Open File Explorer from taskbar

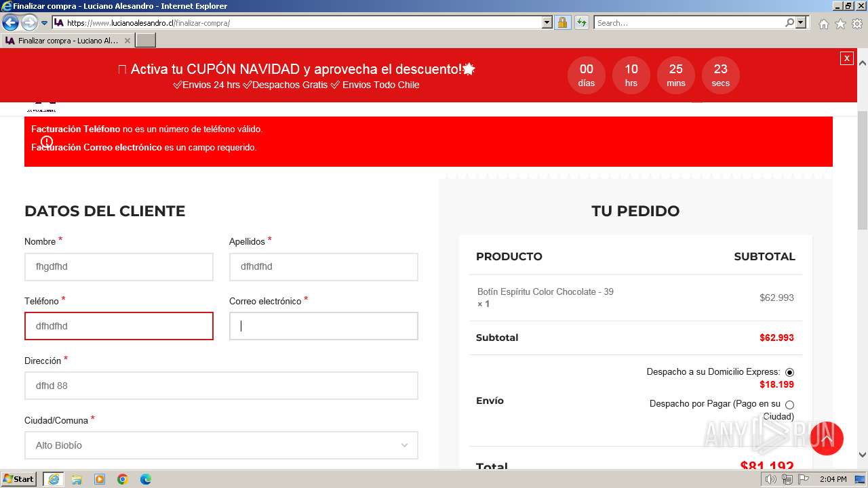(x=77, y=479)
